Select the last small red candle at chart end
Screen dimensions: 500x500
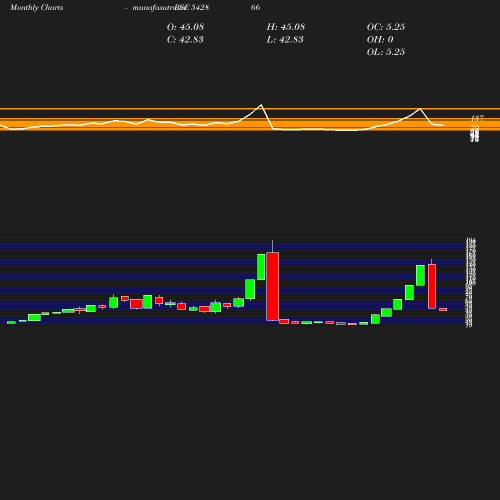pos(443,310)
